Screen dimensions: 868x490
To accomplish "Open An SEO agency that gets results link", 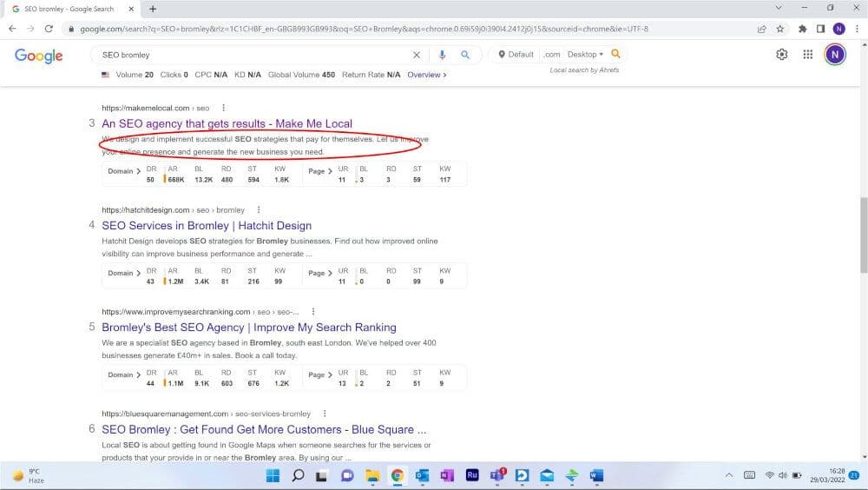I will (227, 123).
